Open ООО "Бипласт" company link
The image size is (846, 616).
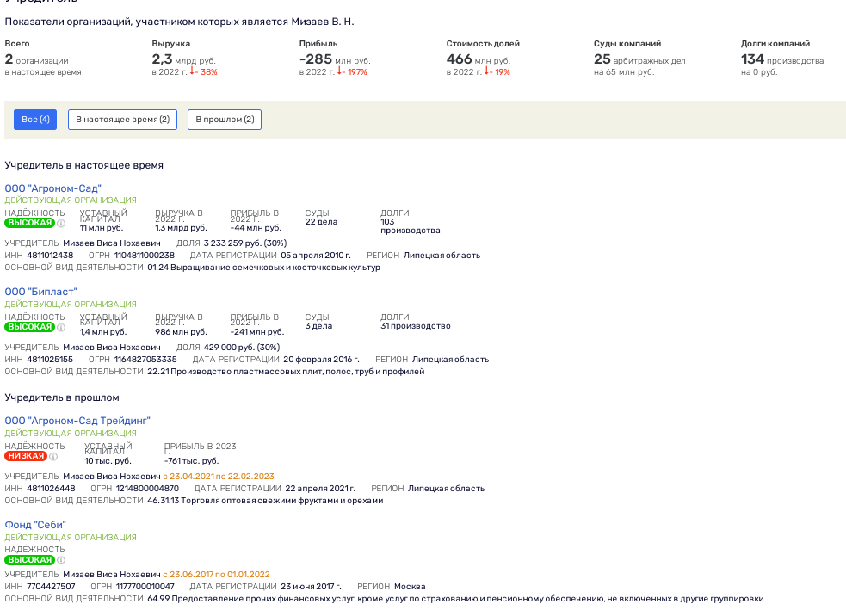[41, 292]
